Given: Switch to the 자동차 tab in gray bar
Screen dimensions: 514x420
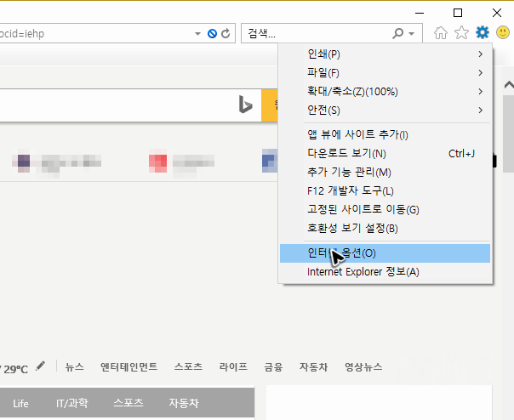Looking at the screenshot, I should point(184,403).
